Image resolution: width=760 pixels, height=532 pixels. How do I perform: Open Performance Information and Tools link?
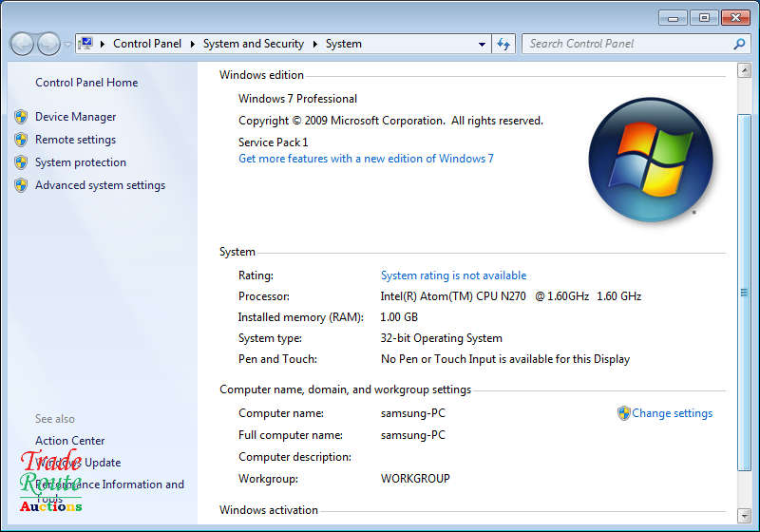[x=109, y=490]
